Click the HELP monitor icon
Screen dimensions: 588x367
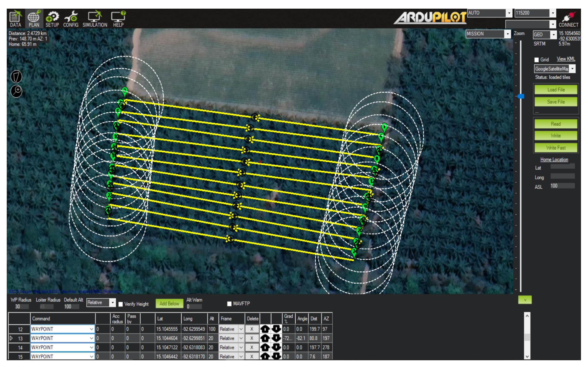(118, 18)
